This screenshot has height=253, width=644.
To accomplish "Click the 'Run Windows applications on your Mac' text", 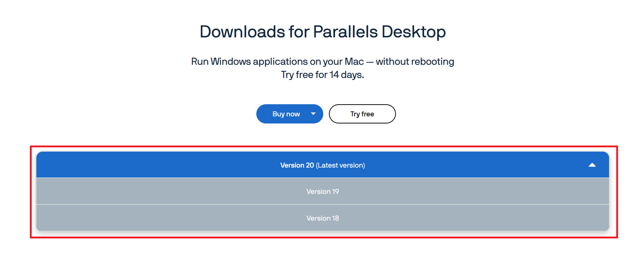I will point(277,62).
